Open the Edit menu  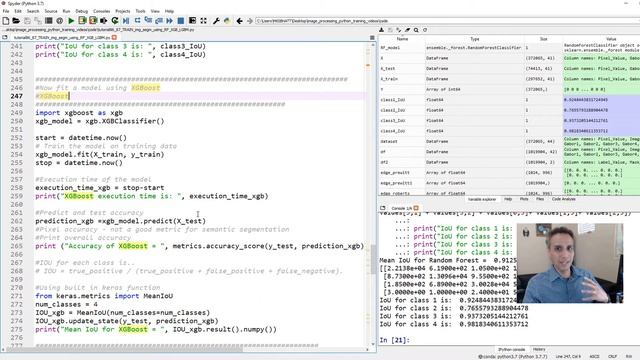(x=18, y=11)
